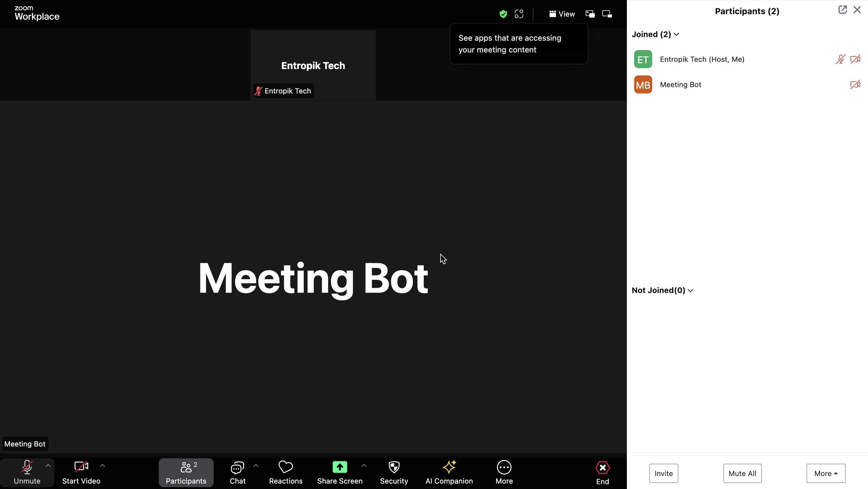
Task: Open Reactions menu
Action: coord(286,472)
